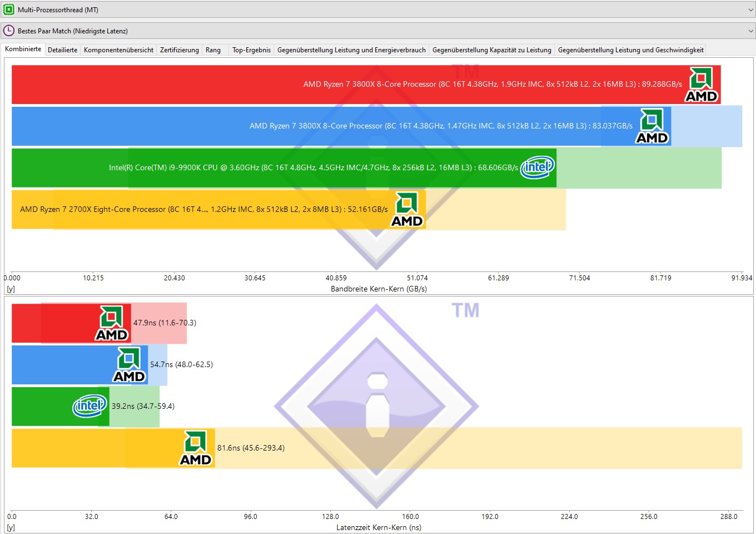Click the 39.2ns (34.7-59.4) latency value
Screen dimensions: 756x534
pos(143,406)
